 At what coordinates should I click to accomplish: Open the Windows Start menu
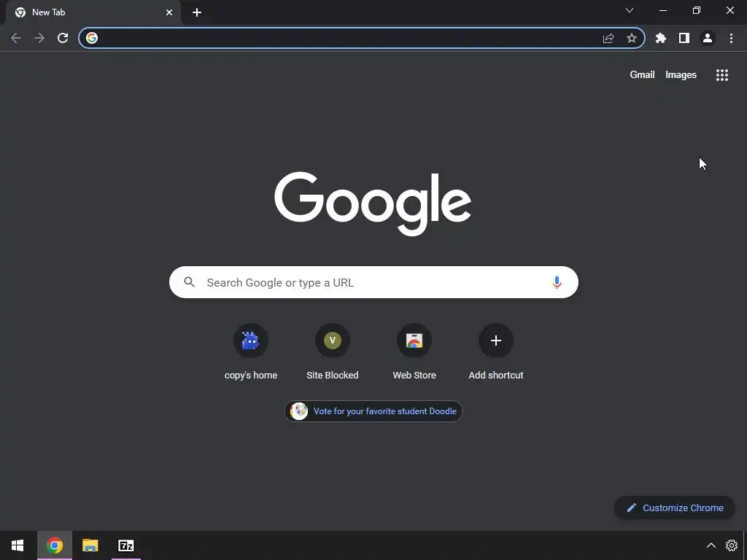pyautogui.click(x=18, y=545)
